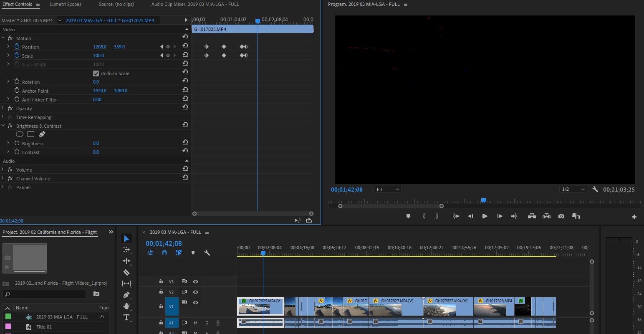Screen dimensions: 644x334
Task: Open the Fit zoom level dropdown
Action: [387, 189]
